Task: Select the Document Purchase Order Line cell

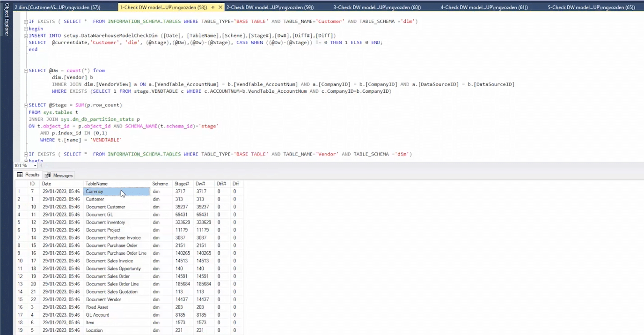Action: tap(117, 253)
